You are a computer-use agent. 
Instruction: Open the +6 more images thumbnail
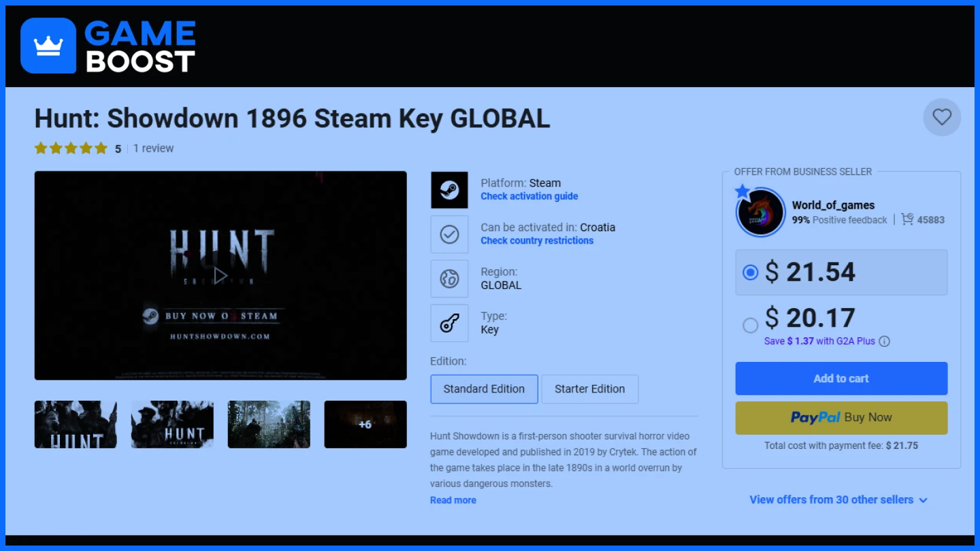tap(365, 424)
